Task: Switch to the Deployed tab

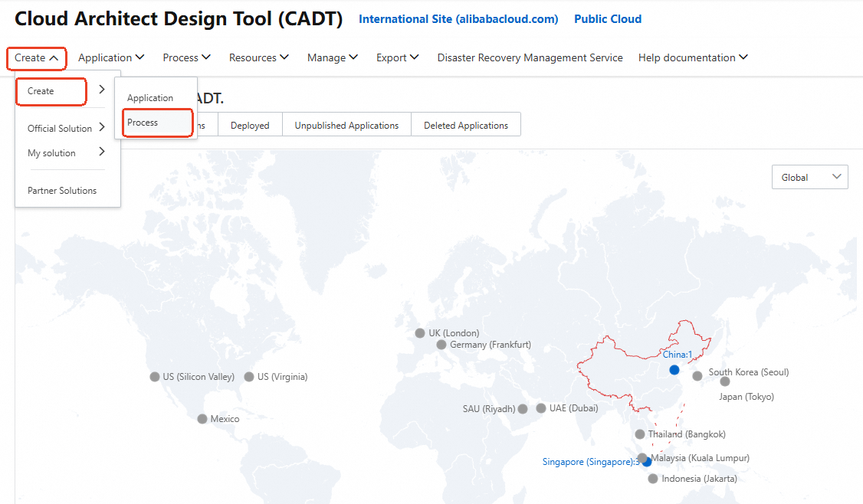Action: [250, 126]
